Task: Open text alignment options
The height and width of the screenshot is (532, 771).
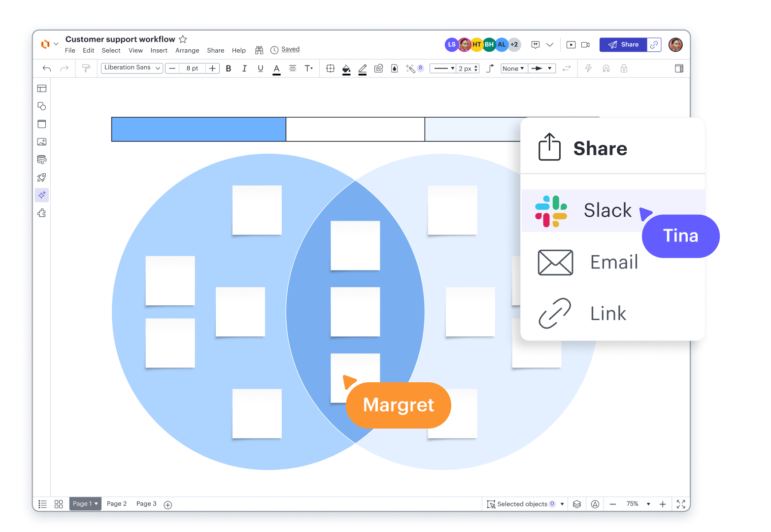Action: [x=293, y=68]
